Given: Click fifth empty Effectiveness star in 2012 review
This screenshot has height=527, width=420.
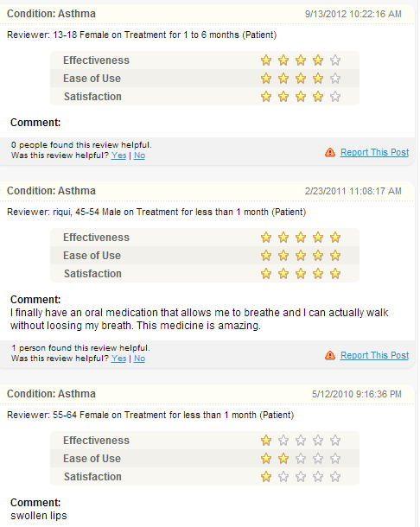Looking at the screenshot, I should tap(335, 60).
